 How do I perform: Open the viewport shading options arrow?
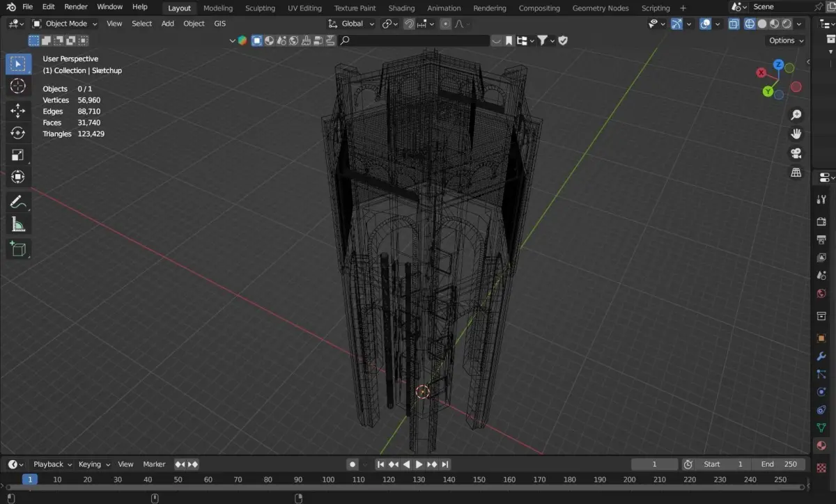point(798,24)
